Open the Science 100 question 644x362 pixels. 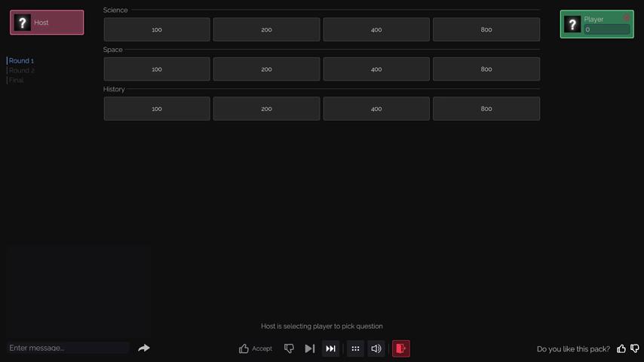pos(157,29)
